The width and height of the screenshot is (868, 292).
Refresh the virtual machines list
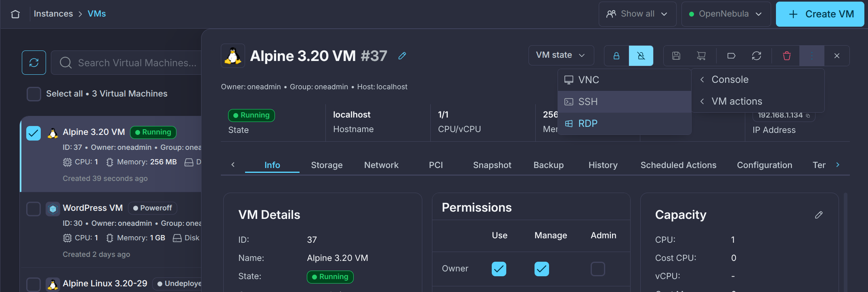(x=34, y=63)
